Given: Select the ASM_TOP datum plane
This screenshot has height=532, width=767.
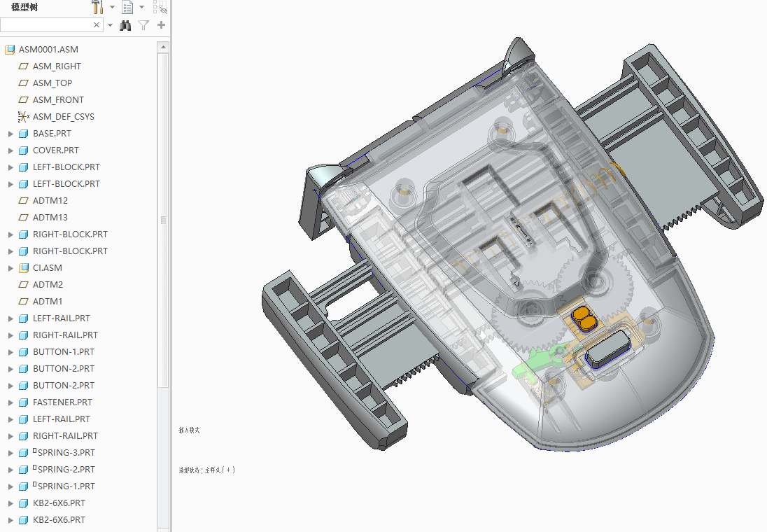Looking at the screenshot, I should click(x=52, y=83).
